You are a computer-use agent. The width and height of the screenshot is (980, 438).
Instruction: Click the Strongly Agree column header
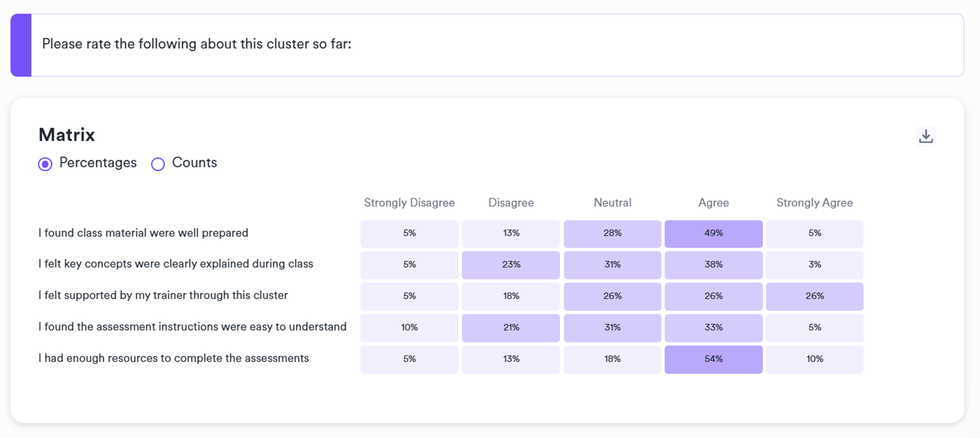814,202
